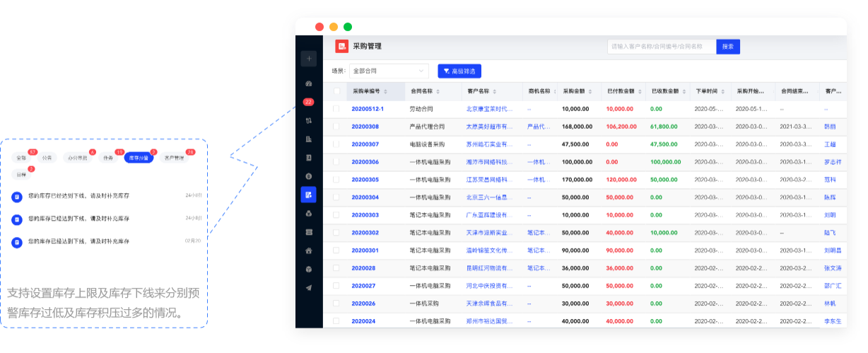Click owner name 张文涛
Image resolution: width=868 pixels, height=353 pixels.
click(833, 268)
